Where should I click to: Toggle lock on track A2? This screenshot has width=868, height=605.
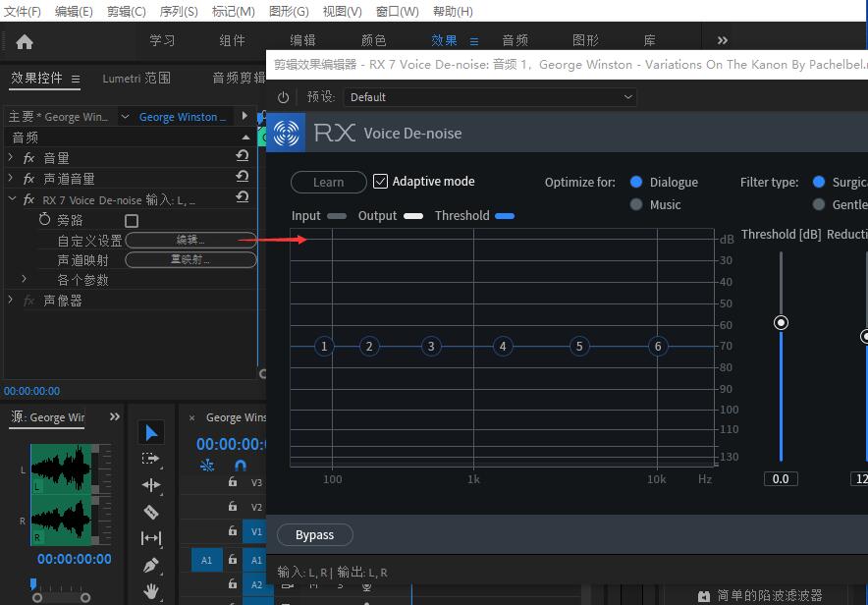pos(233,583)
